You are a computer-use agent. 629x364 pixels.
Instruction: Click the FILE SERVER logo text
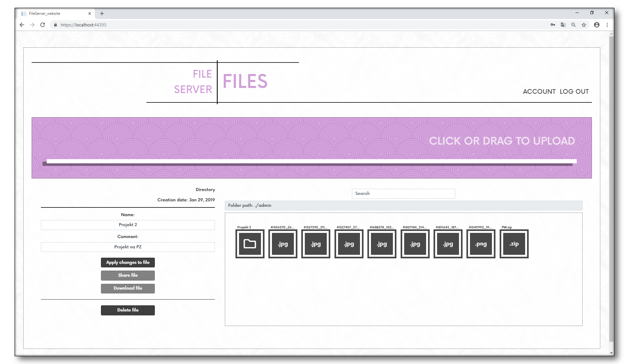click(193, 82)
